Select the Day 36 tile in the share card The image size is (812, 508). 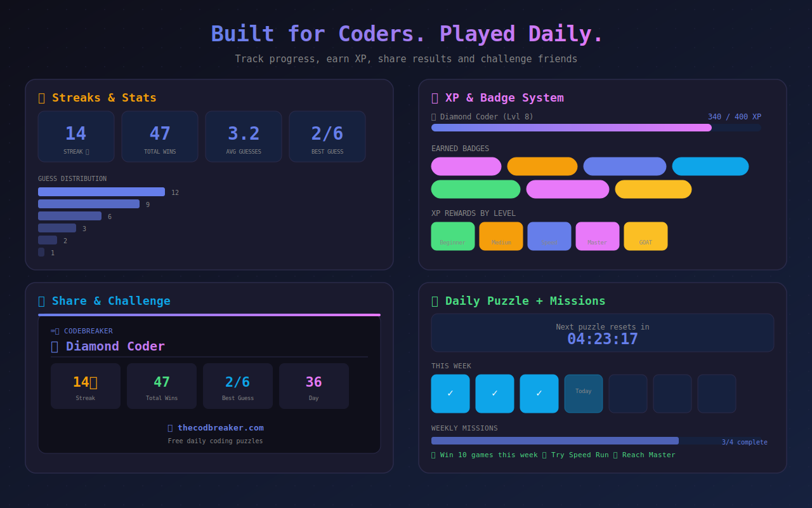(x=314, y=386)
